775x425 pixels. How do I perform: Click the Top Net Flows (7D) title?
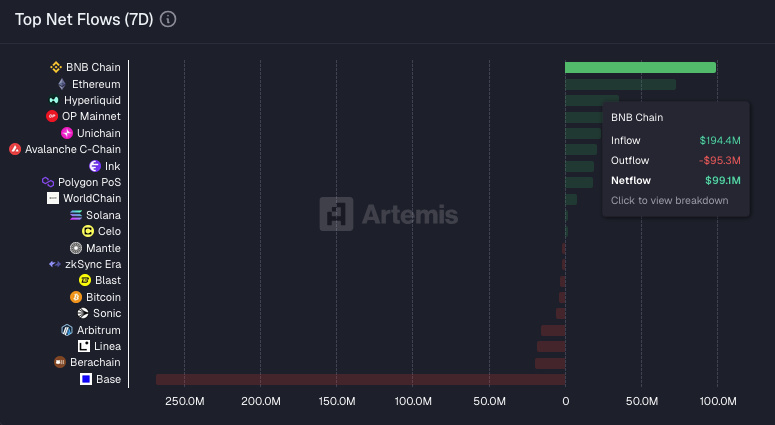point(84,19)
